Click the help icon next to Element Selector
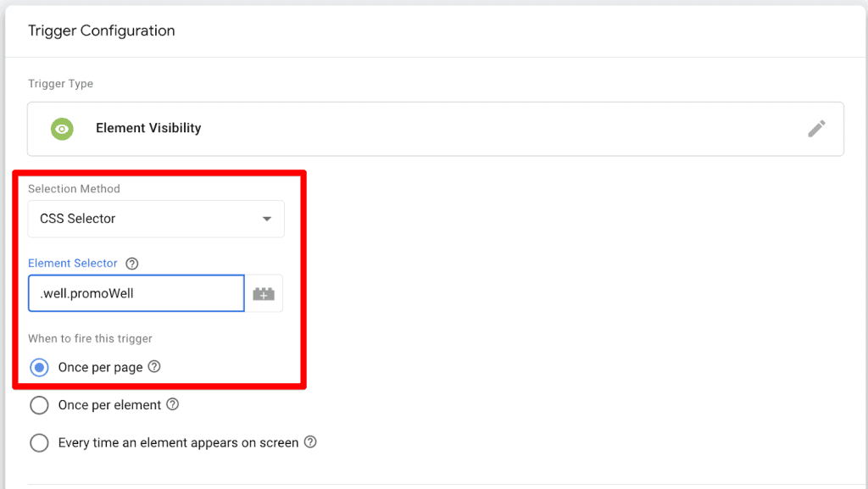The height and width of the screenshot is (489, 868). pyautogui.click(x=132, y=264)
